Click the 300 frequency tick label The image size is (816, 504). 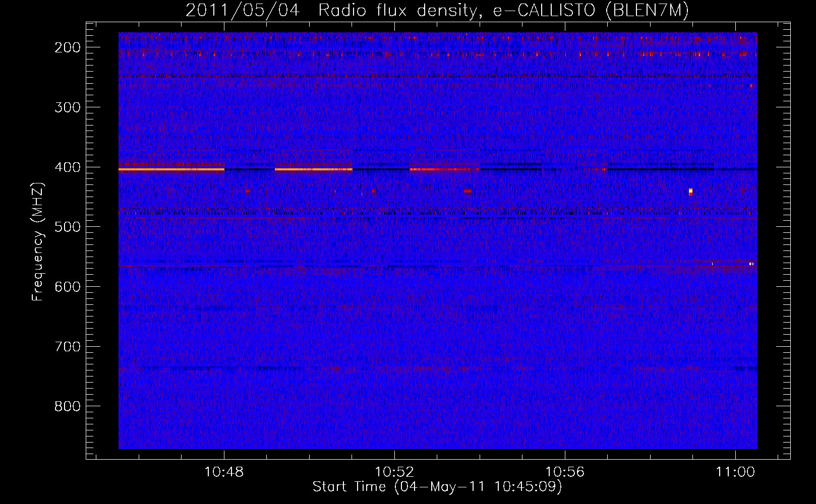pyautogui.click(x=67, y=107)
